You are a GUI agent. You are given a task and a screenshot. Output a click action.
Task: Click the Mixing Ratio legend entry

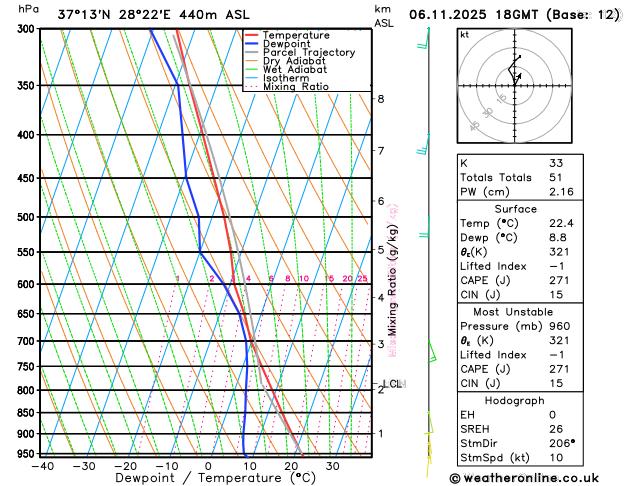(x=296, y=87)
